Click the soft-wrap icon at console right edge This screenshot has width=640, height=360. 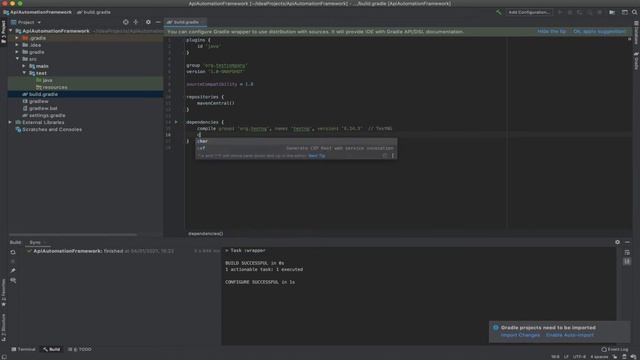[627, 253]
